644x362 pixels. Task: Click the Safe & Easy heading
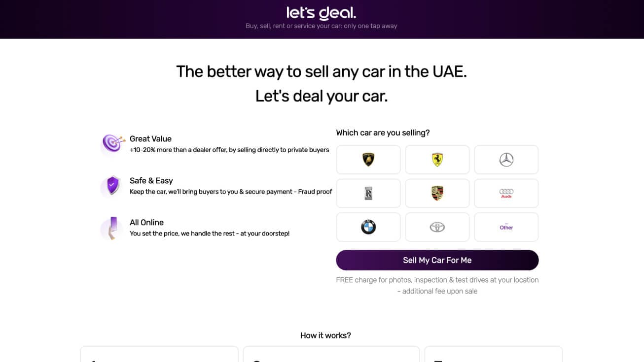coord(151,181)
